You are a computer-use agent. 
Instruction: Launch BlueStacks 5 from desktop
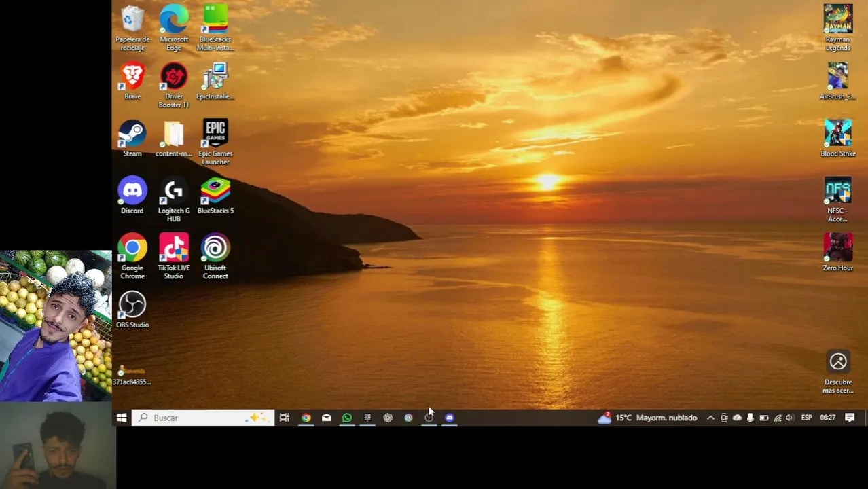[x=215, y=196]
